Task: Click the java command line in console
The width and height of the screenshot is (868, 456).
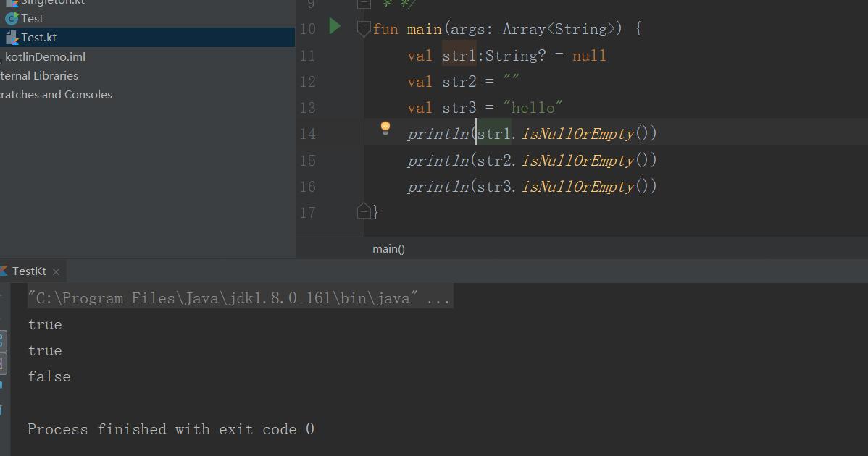Action: click(239, 298)
